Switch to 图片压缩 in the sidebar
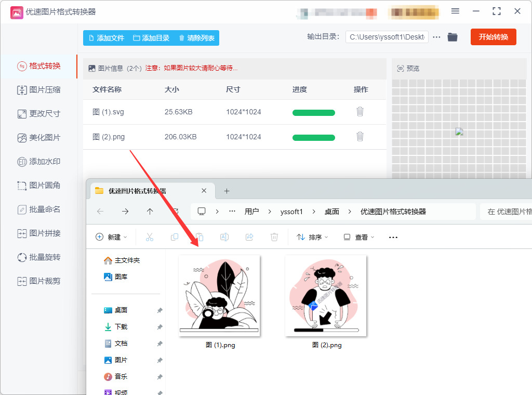The height and width of the screenshot is (395, 532). click(38, 90)
